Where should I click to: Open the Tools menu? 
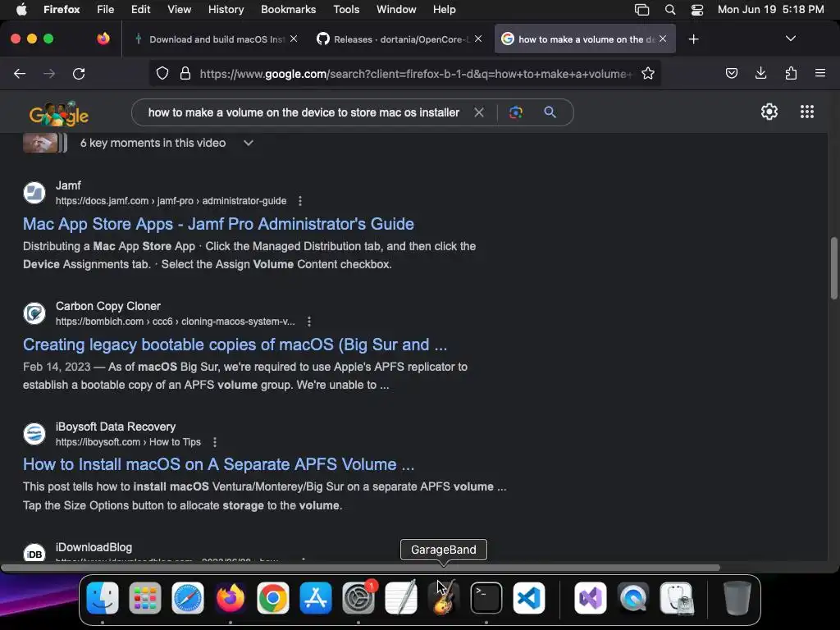coord(346,10)
